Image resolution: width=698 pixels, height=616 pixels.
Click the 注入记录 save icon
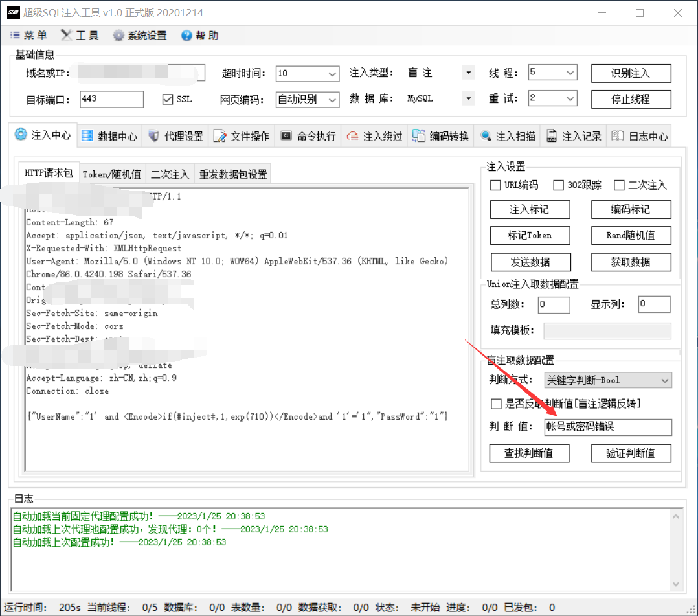[552, 136]
